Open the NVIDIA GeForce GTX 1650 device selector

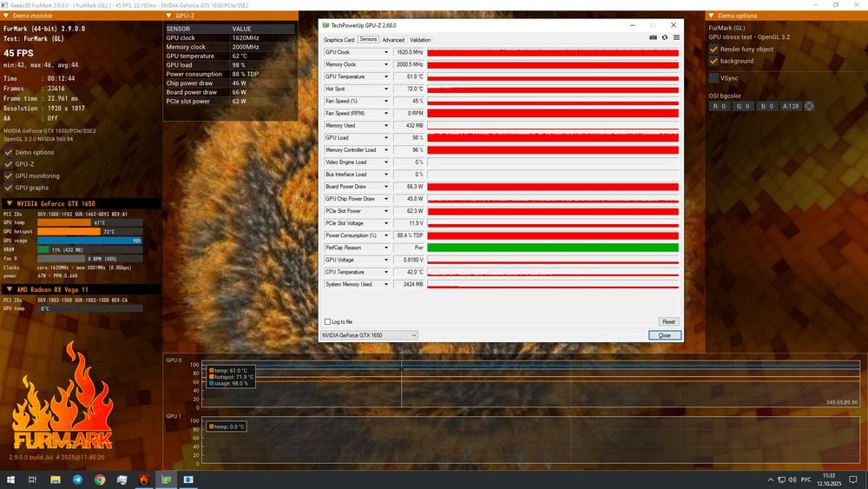click(x=369, y=335)
